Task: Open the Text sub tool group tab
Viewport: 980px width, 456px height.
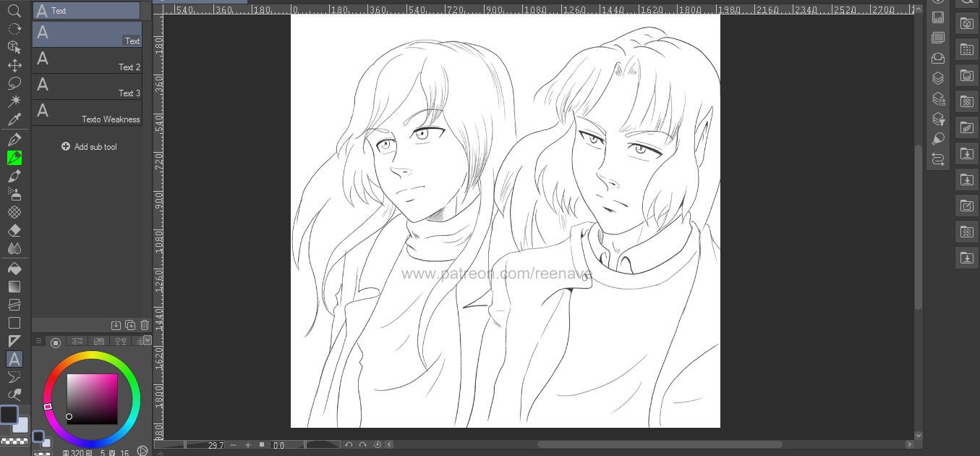Action: 86,11
